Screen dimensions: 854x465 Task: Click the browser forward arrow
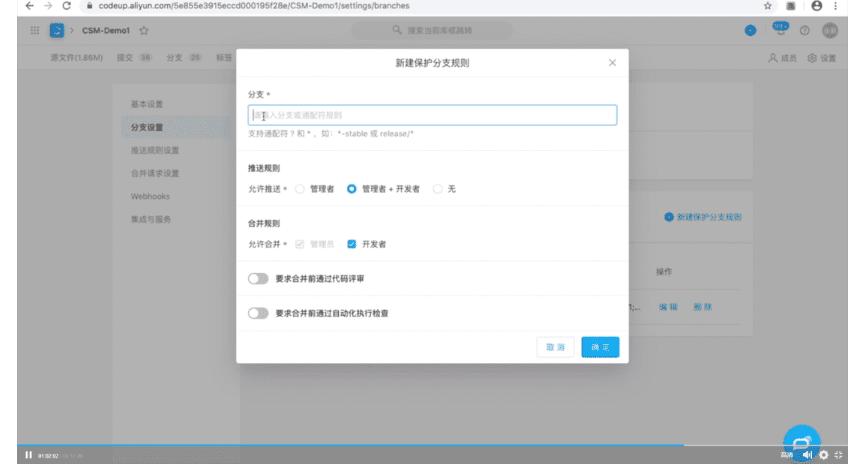click(48, 5)
